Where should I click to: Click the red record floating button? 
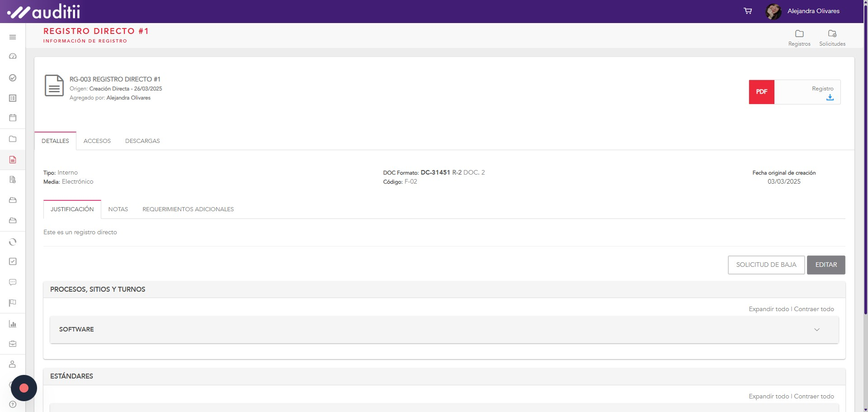24,388
